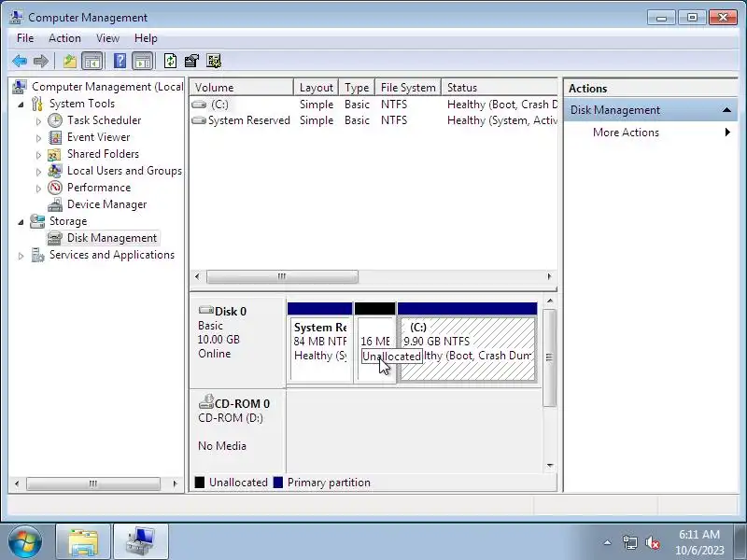
Task: Click the Services and Applications icon
Action: [37, 255]
